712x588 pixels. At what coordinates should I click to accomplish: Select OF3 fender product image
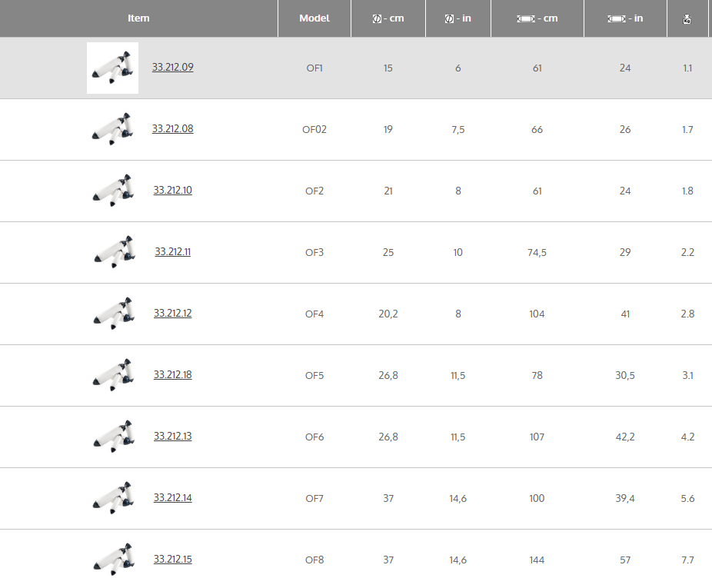point(112,252)
